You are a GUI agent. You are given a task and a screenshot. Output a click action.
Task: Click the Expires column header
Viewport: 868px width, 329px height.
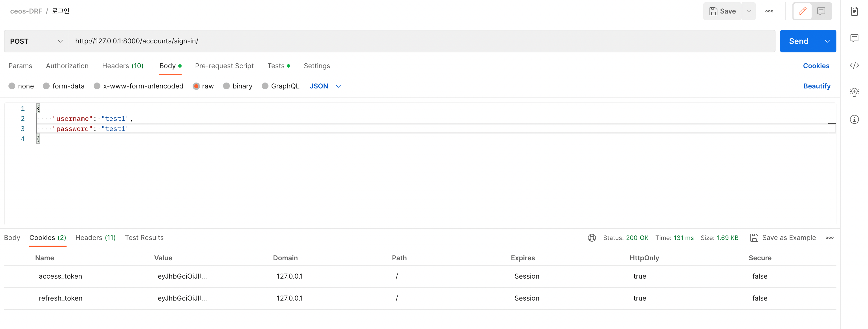click(x=523, y=258)
